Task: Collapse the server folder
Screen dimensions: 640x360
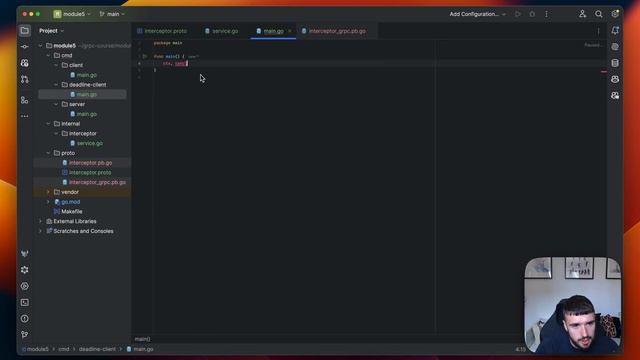Action: (56, 104)
